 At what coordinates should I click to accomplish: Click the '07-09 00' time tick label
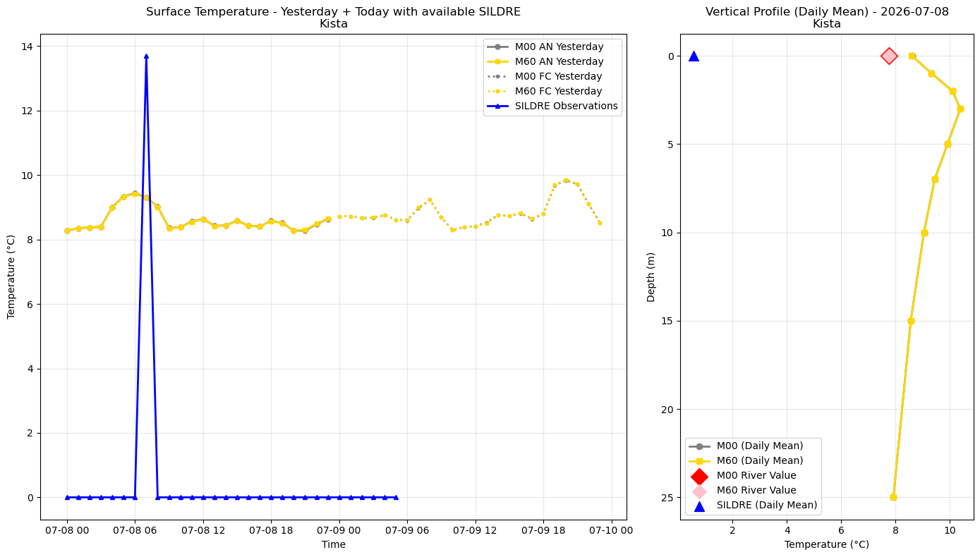(339, 530)
